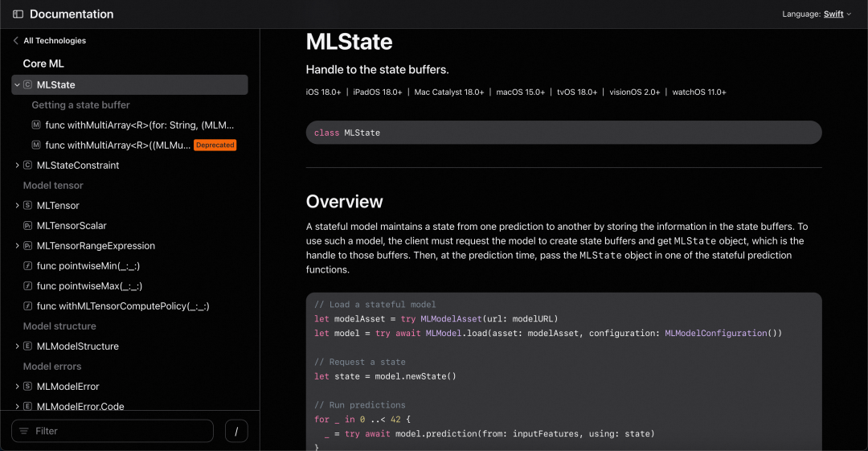Click struct icon beside MLTensor
This screenshot has height=451, width=868.
(27, 206)
